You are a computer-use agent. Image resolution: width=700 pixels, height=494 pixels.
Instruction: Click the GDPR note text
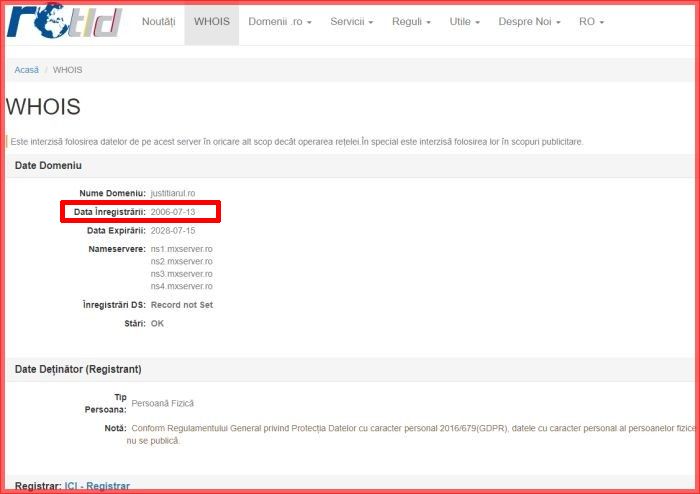coord(411,434)
